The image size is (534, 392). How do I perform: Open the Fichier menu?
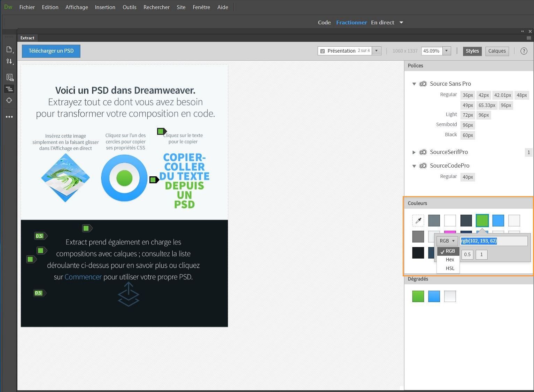pyautogui.click(x=27, y=7)
